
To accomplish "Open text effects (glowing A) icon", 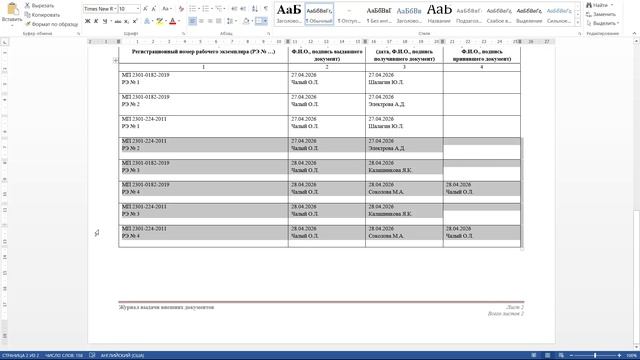I will tap(147, 21).
